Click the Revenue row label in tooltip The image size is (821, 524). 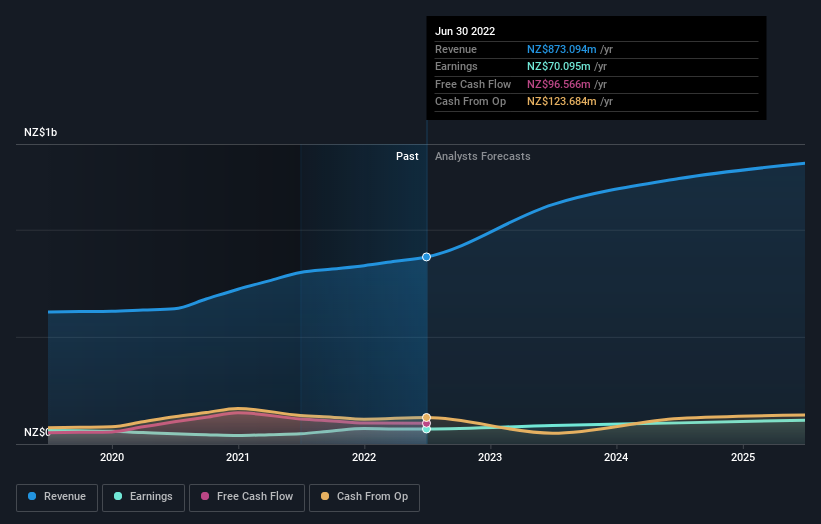(456, 49)
